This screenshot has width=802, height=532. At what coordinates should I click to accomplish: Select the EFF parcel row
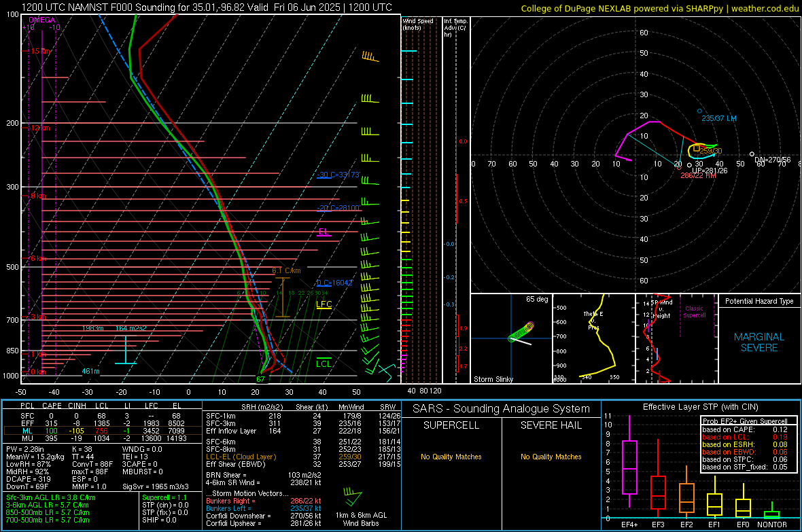click(x=101, y=423)
